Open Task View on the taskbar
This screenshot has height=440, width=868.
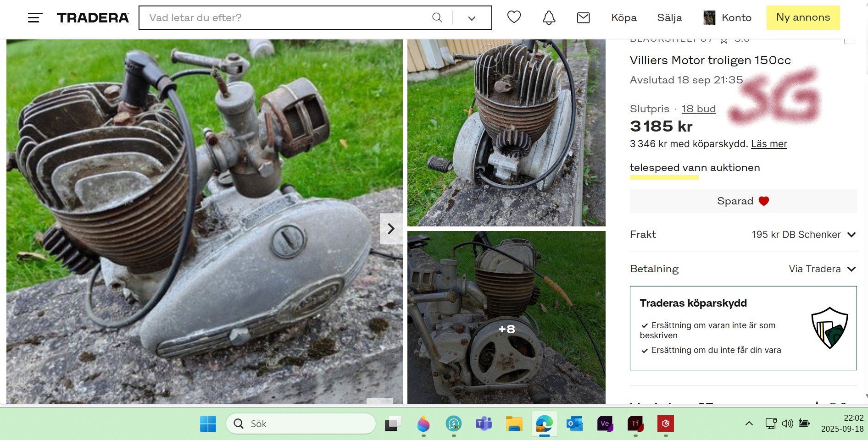[x=393, y=423]
